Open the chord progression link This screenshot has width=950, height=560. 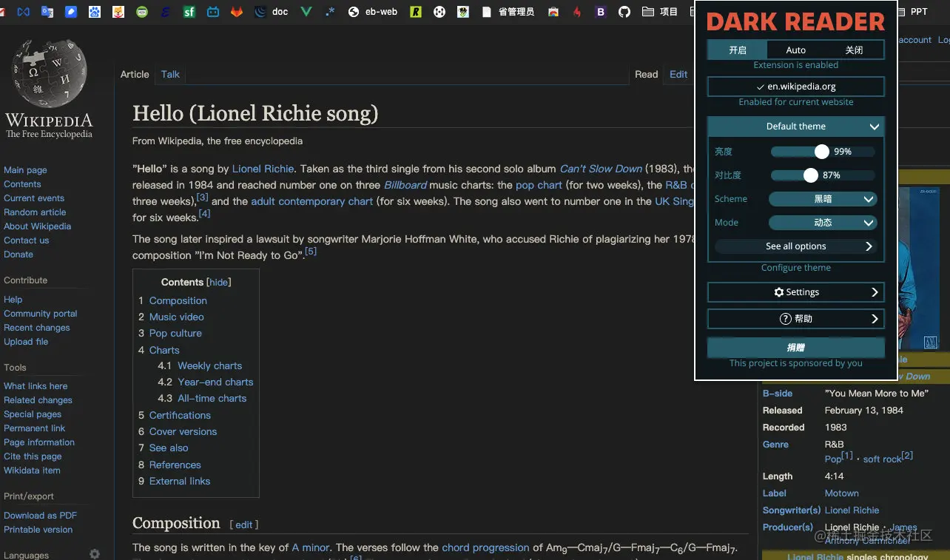pos(485,547)
